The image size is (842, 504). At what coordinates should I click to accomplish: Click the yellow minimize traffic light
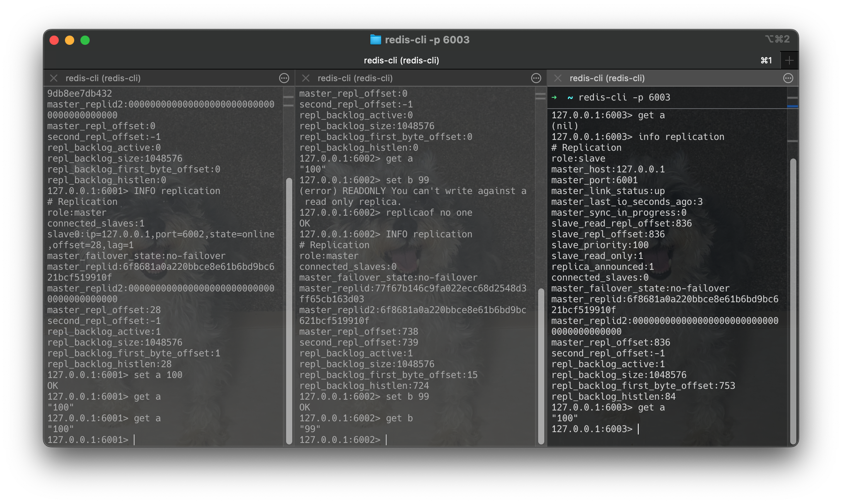(x=70, y=40)
